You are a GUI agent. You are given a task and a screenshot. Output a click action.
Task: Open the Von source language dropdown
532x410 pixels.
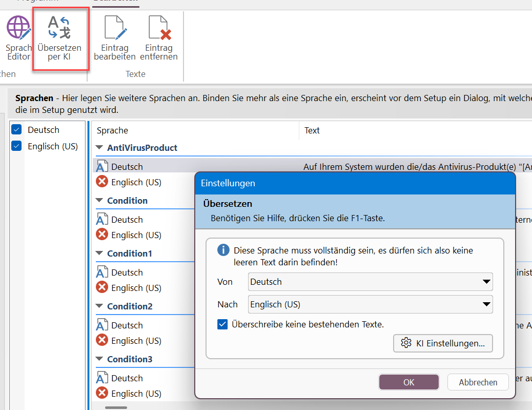[x=370, y=282]
